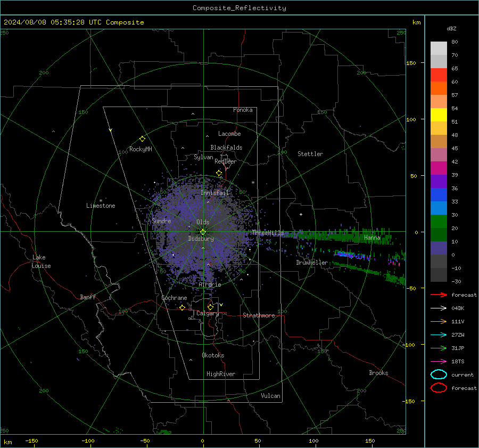Click the 39 dBZ purple swatch

pos(439,181)
